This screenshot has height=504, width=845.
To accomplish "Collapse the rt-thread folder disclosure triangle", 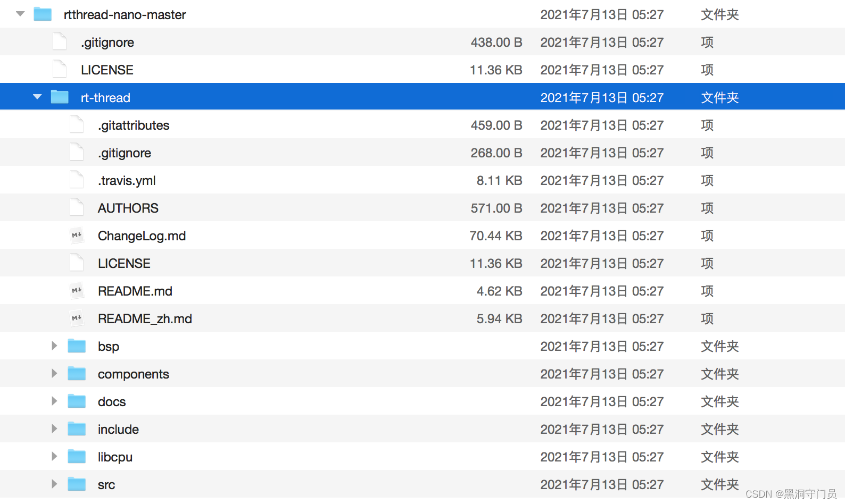I will pyautogui.click(x=37, y=97).
